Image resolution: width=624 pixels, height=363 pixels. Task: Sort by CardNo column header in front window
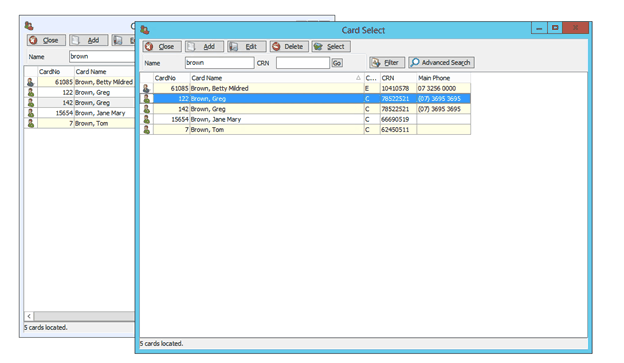pyautogui.click(x=172, y=78)
